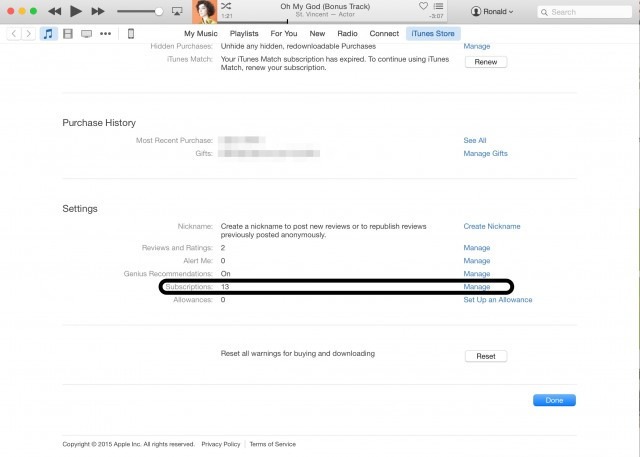Open the iPhone device icon
Viewport: 640px width, 457px height.
(x=131, y=33)
